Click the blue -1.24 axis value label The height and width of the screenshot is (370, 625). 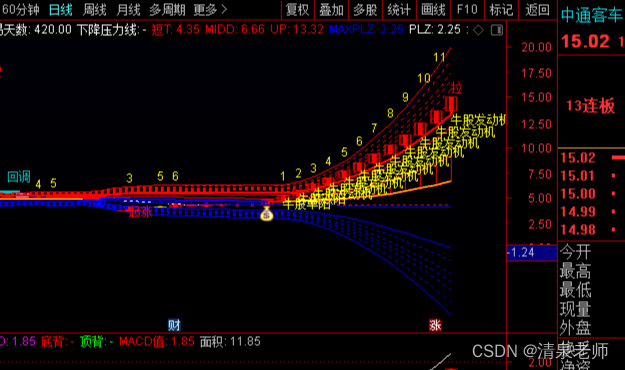(531, 252)
